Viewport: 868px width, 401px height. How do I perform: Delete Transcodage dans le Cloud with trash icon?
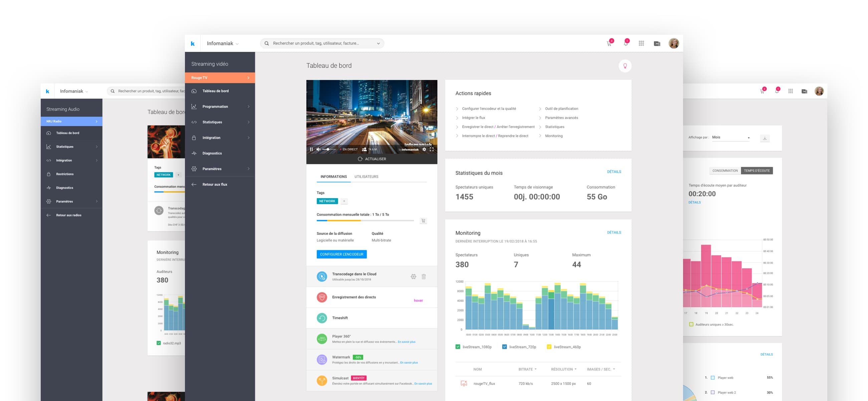coord(424,277)
